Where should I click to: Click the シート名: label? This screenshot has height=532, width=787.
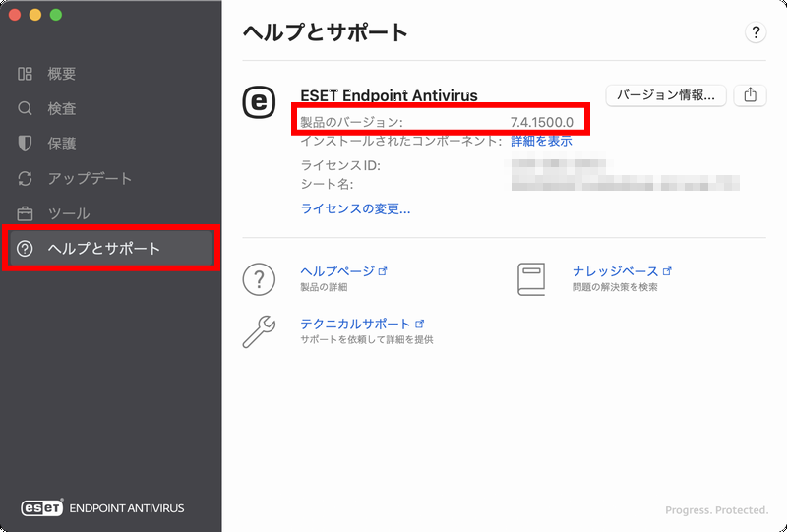327,184
